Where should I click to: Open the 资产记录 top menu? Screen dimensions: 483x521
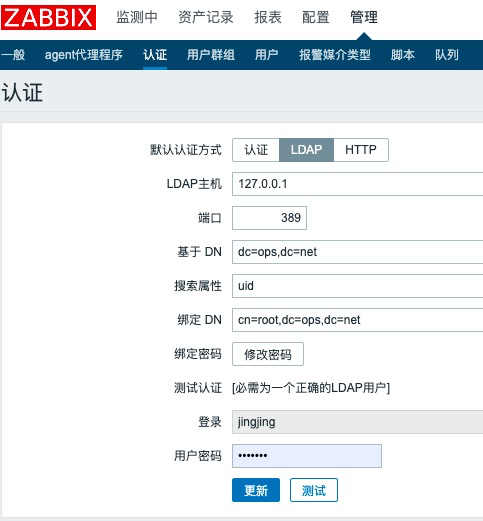click(206, 17)
